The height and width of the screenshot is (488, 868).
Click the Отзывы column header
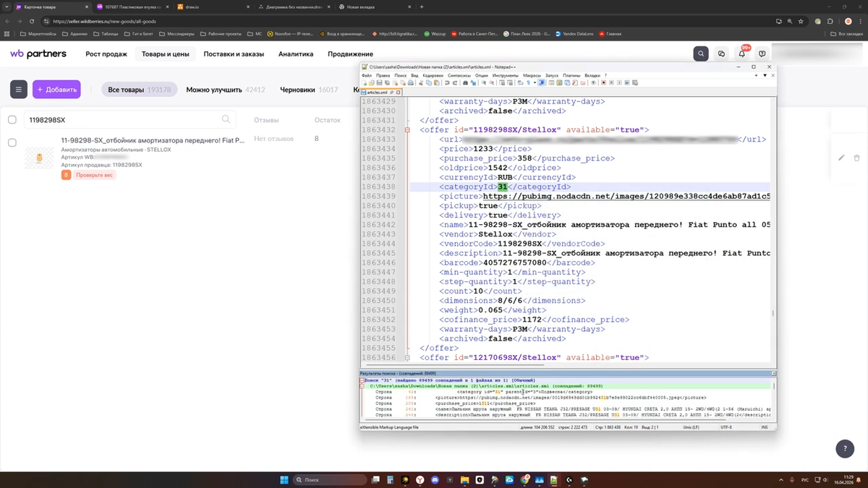click(x=266, y=120)
